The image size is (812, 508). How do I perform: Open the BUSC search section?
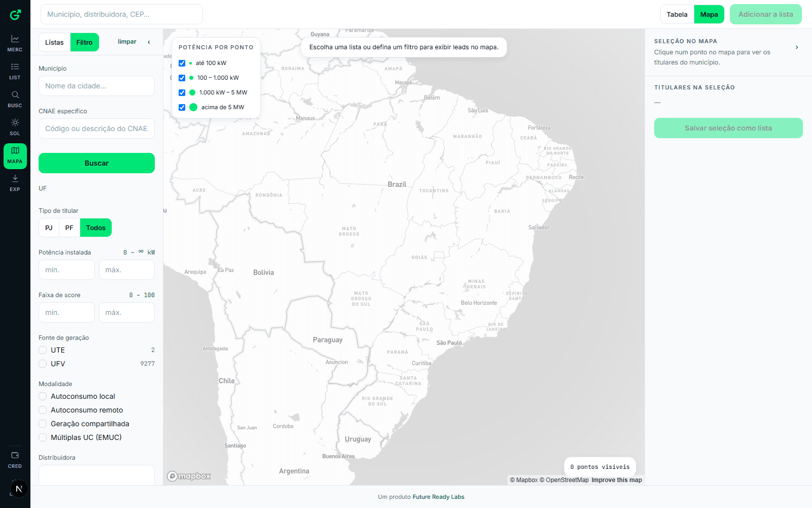click(15, 99)
